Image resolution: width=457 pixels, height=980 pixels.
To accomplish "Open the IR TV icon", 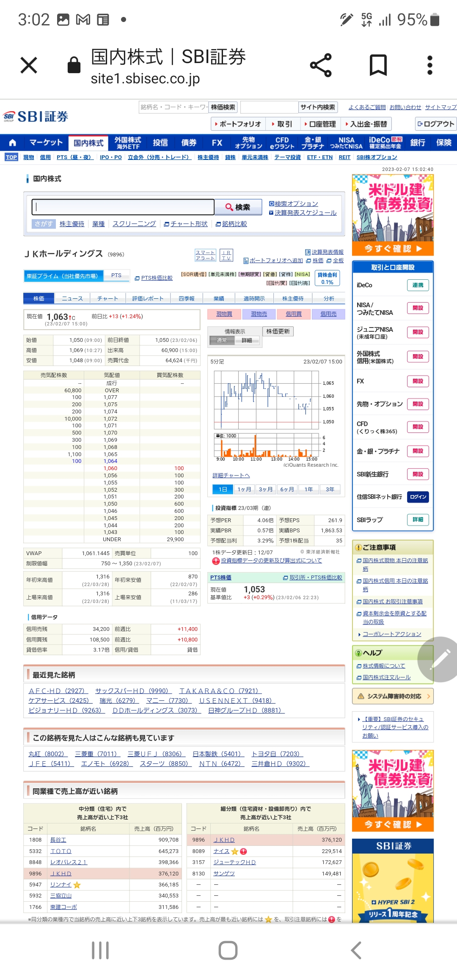I will coord(226,255).
